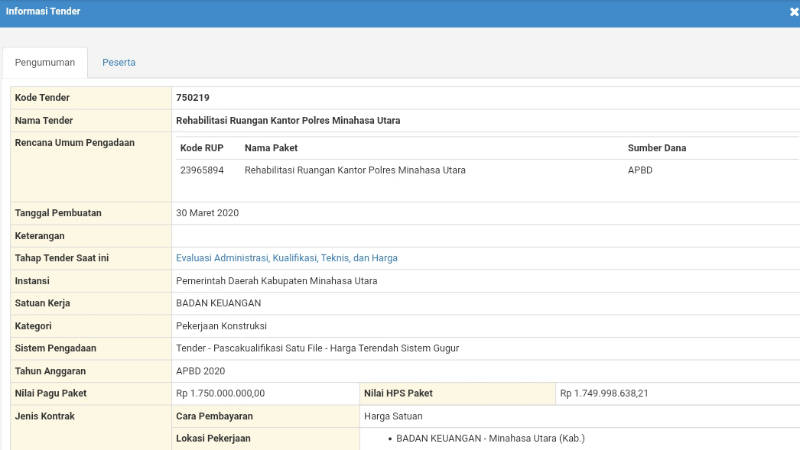800x450 pixels.
Task: Click the Kode Tender label
Action: click(x=42, y=97)
